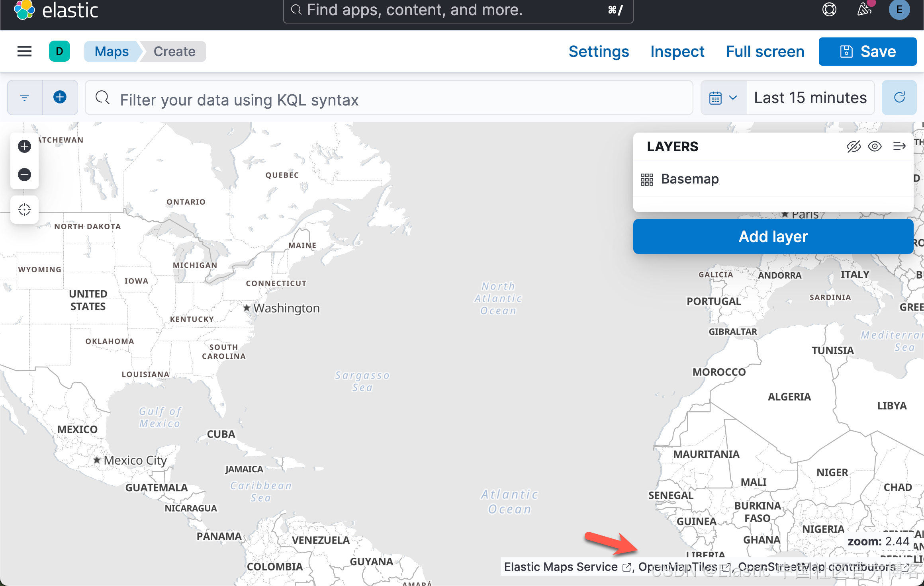Viewport: 924px width, 586px height.
Task: Click the Add layer button
Action: (773, 236)
